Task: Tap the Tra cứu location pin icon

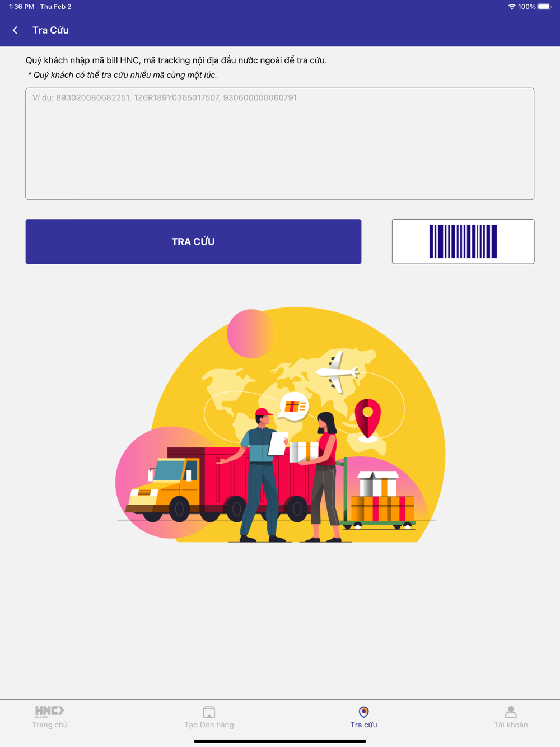Action: [363, 712]
